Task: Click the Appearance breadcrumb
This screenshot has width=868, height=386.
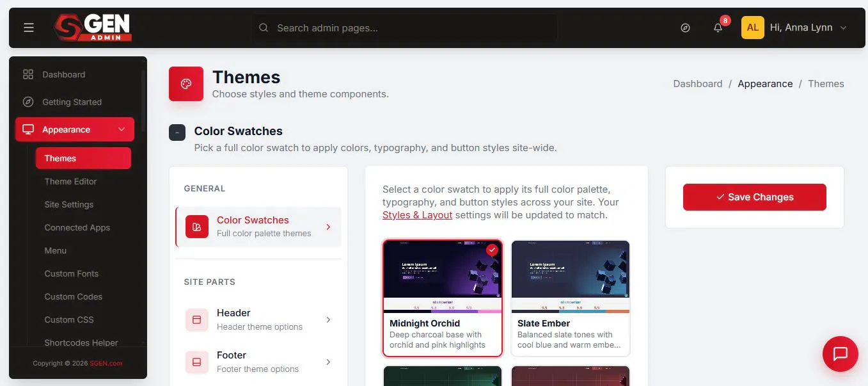Action: 765,84
